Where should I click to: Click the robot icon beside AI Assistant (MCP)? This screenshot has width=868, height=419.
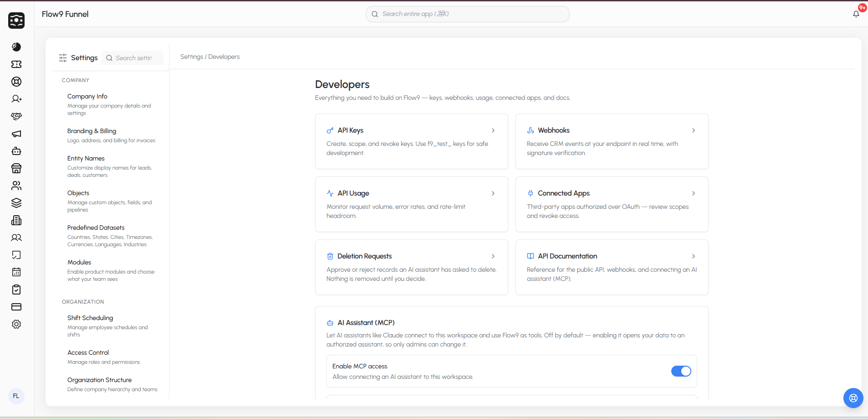pyautogui.click(x=330, y=323)
